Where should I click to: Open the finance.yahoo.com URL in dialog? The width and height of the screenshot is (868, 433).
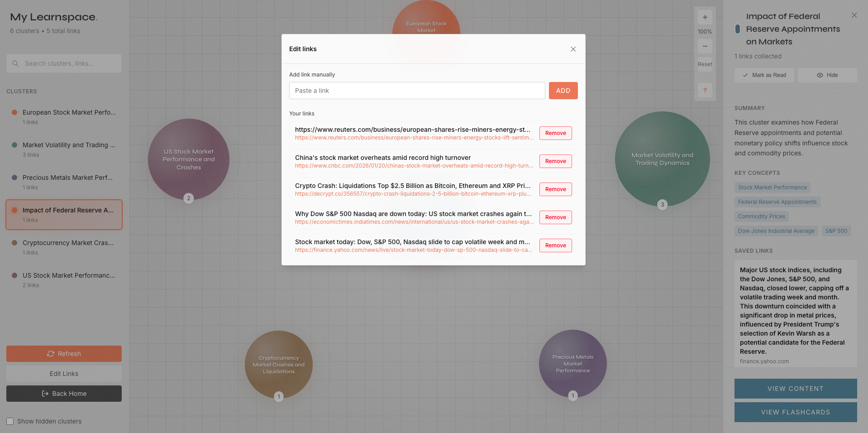414,250
